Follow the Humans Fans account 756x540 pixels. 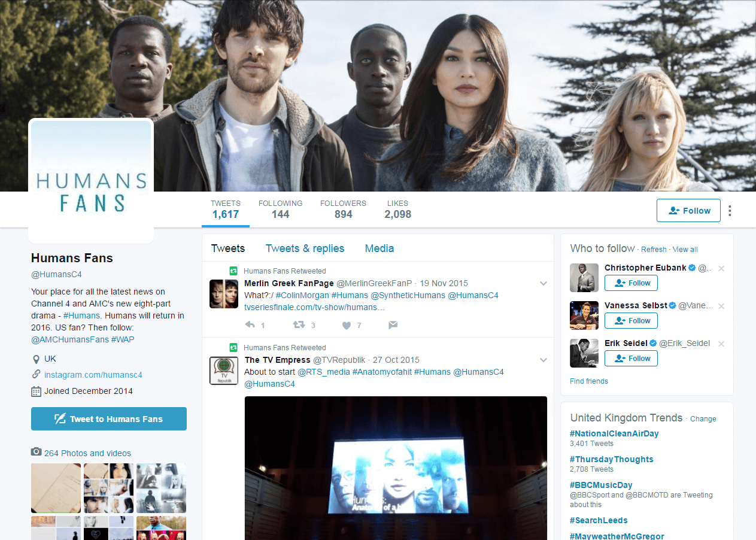[688, 211]
